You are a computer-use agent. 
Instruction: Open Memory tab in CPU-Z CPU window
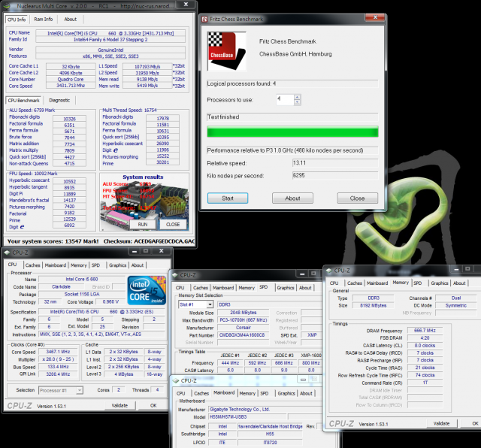pos(78,265)
